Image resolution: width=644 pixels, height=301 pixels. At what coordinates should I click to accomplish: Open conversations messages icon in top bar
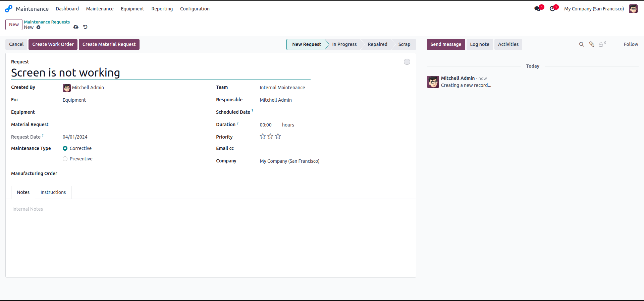tap(538, 9)
